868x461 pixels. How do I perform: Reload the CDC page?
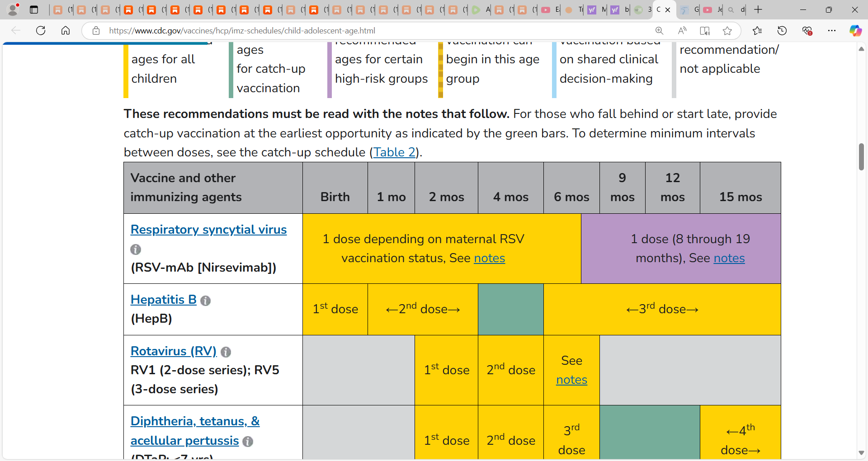(41, 31)
